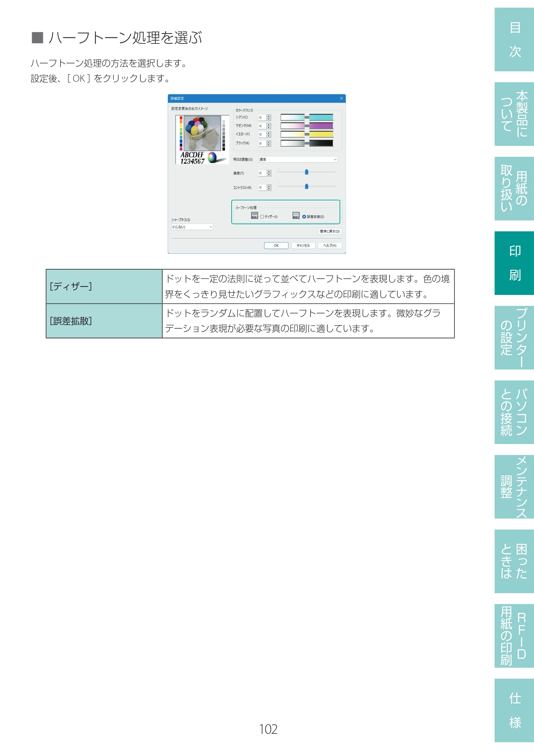
Task: Click the シアン(C) value field
Action: coord(262,118)
